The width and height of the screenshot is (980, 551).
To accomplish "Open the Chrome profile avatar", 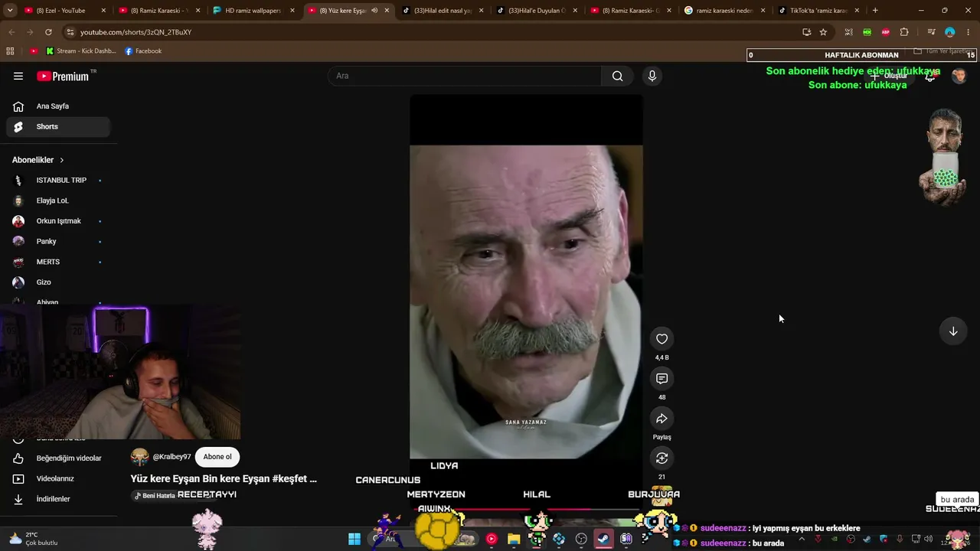I will pos(950,32).
